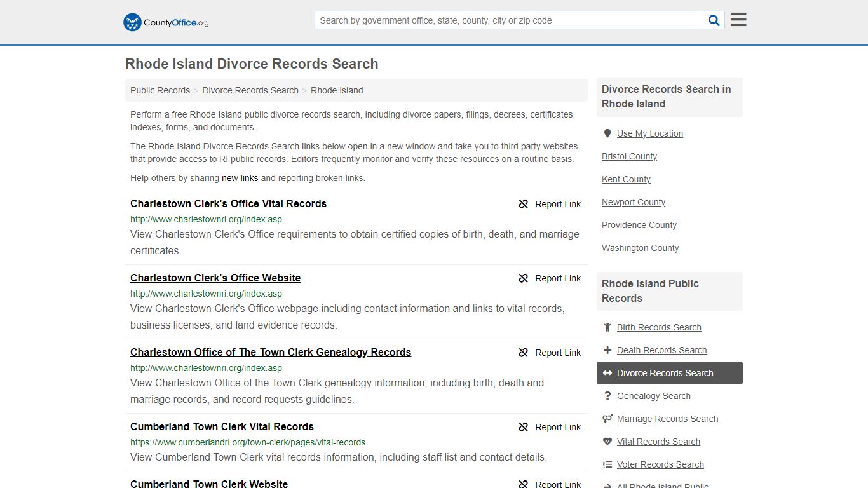Select Use My Location link
The height and width of the screenshot is (488, 868).
[650, 133]
